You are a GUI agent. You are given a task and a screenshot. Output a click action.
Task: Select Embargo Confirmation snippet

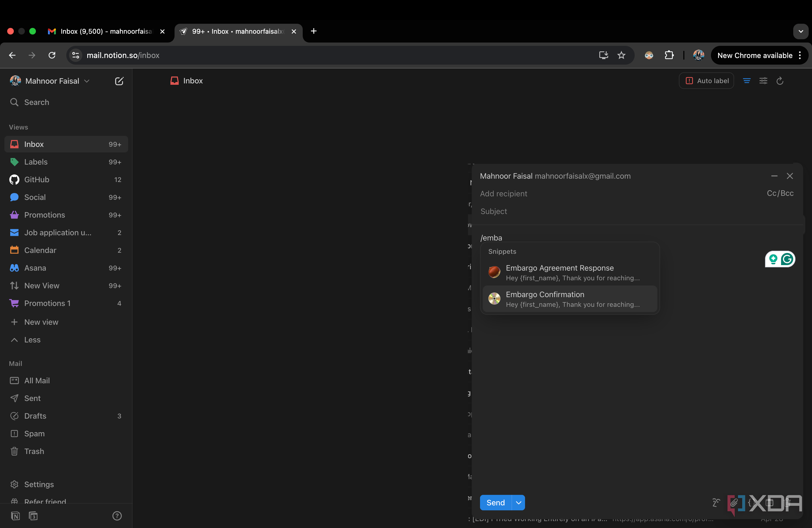pyautogui.click(x=570, y=299)
